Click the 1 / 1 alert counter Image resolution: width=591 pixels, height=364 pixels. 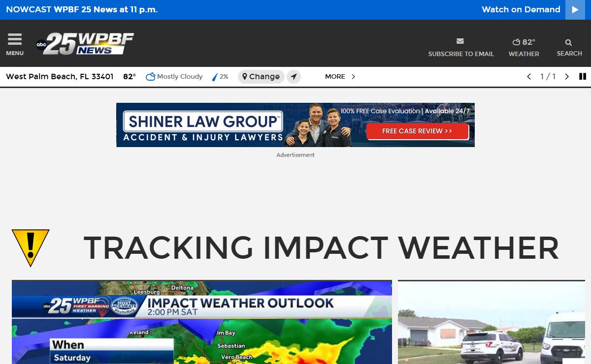pos(548,77)
